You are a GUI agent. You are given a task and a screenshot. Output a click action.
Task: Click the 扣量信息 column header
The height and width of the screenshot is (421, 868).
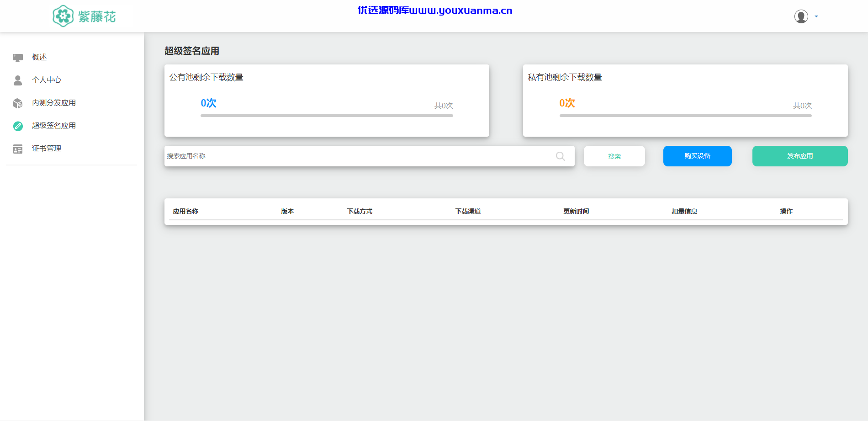684,211
